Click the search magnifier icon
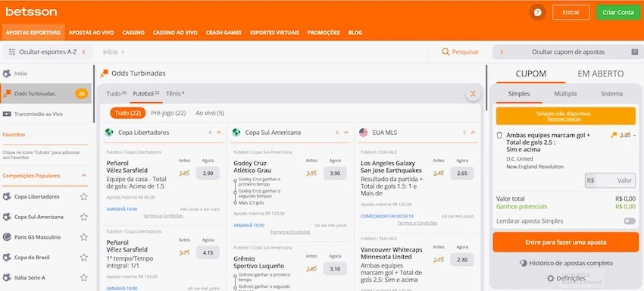 445,52
